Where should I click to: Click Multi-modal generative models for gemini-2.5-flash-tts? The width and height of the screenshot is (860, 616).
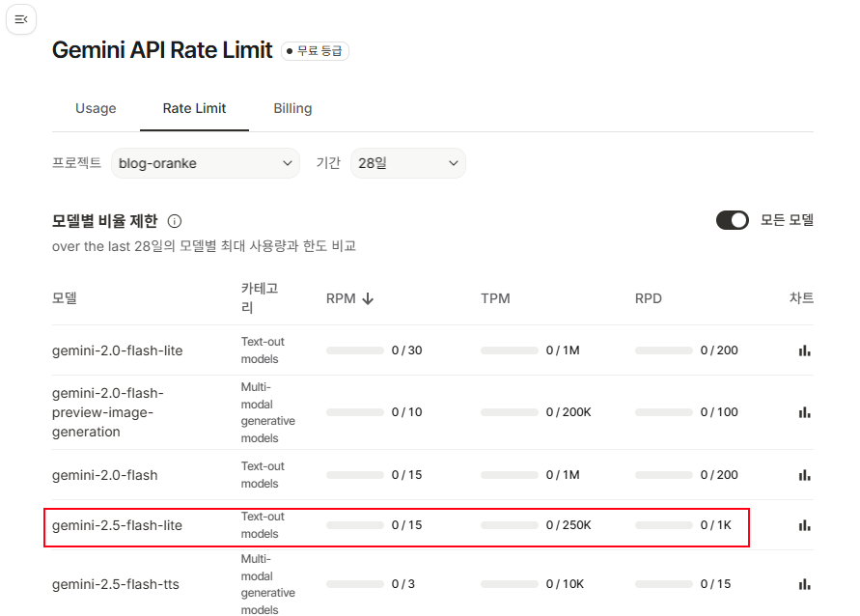pos(267,584)
